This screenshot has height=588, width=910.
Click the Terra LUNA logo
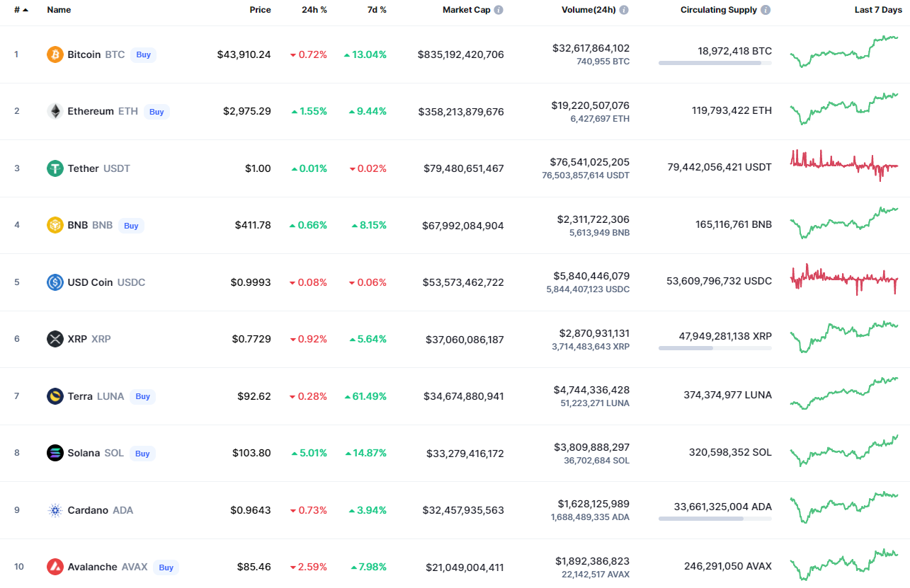click(55, 396)
